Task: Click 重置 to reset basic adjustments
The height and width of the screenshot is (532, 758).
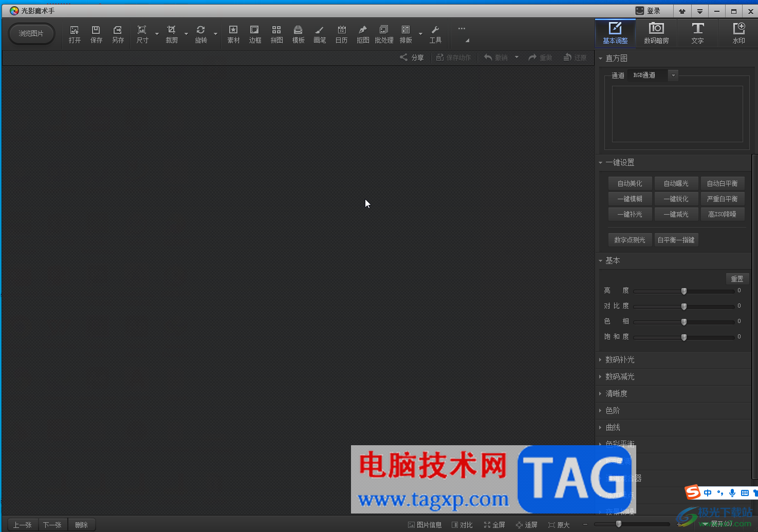Action: (737, 279)
